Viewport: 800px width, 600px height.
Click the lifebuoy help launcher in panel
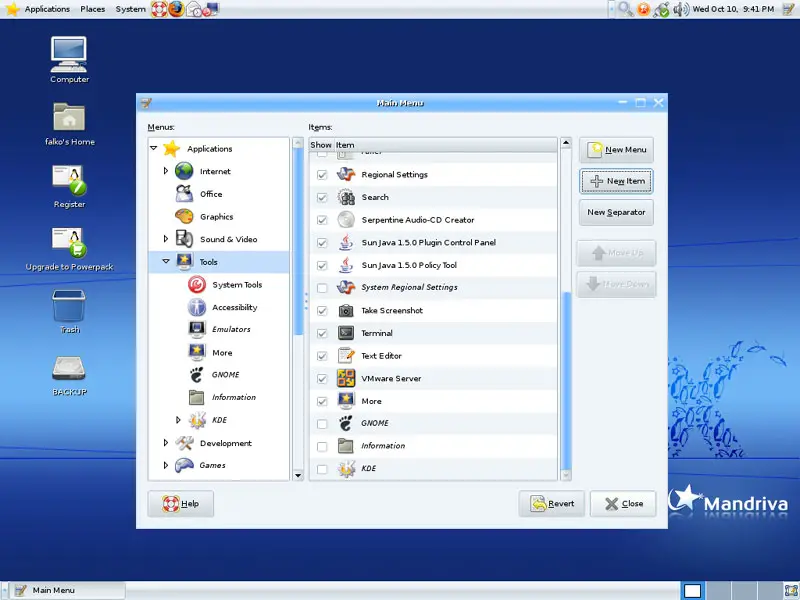pyautogui.click(x=159, y=9)
